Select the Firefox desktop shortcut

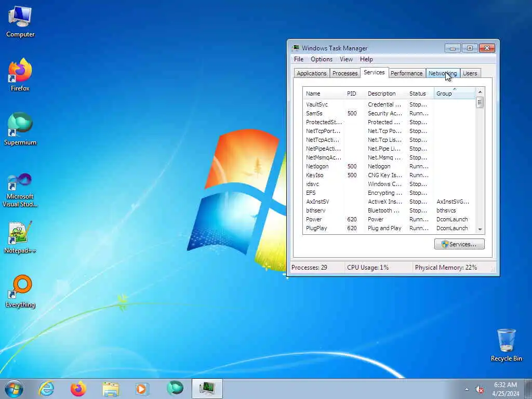pos(20,75)
